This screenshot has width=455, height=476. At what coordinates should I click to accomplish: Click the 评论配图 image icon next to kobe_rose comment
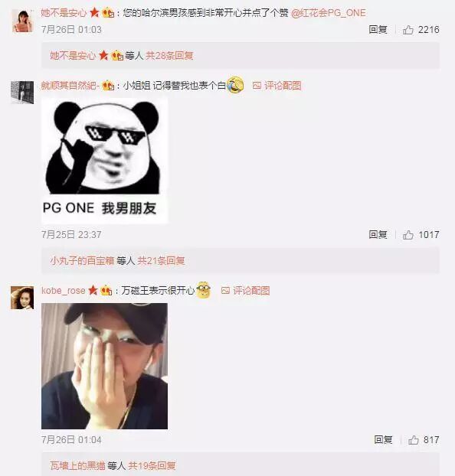point(225,291)
